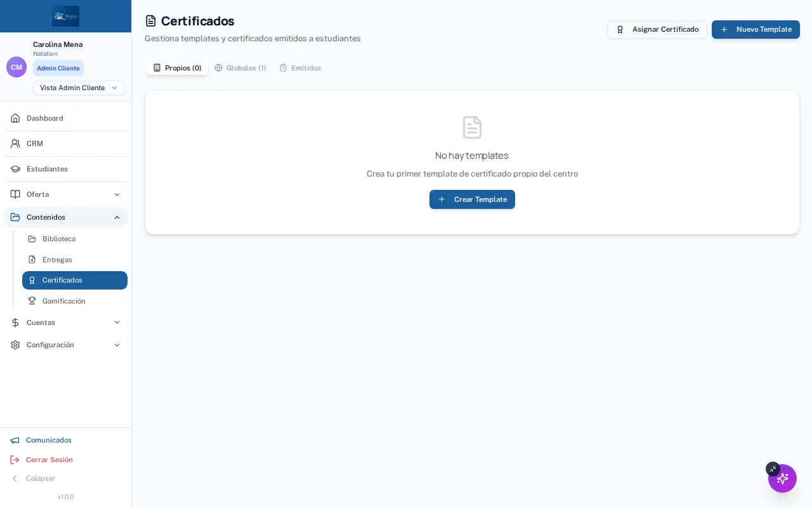Switch to the Propios (0) tab
This screenshot has height=508, width=812.
click(177, 68)
